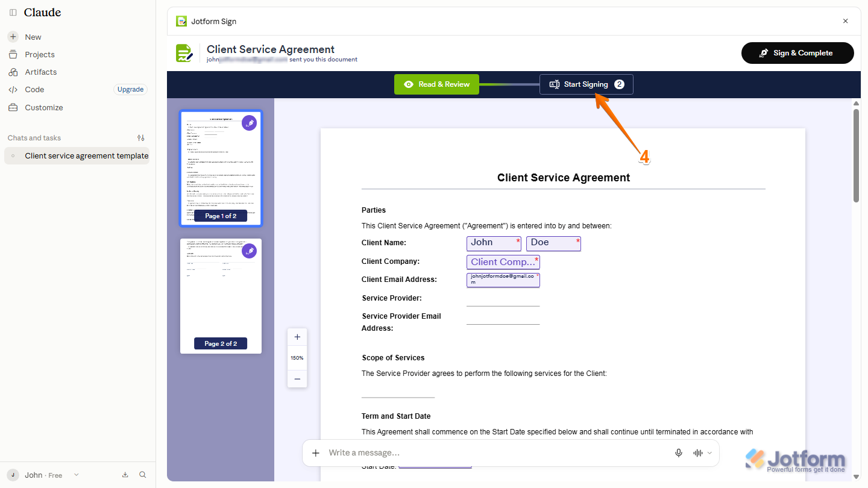Click the client email address field
Viewport: 868px width, 488px height.
pyautogui.click(x=503, y=280)
